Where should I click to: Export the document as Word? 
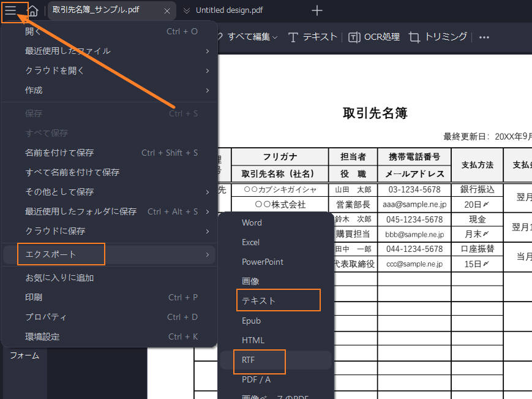click(251, 222)
